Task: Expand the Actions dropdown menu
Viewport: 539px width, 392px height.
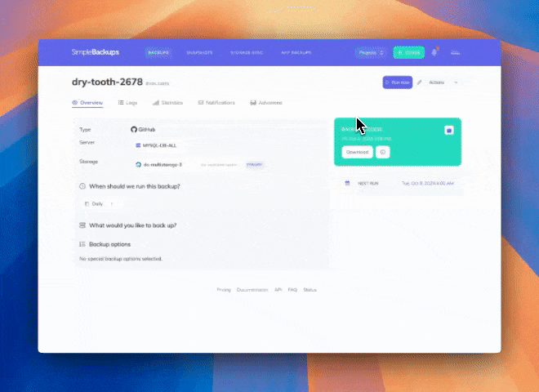Action: tap(443, 82)
